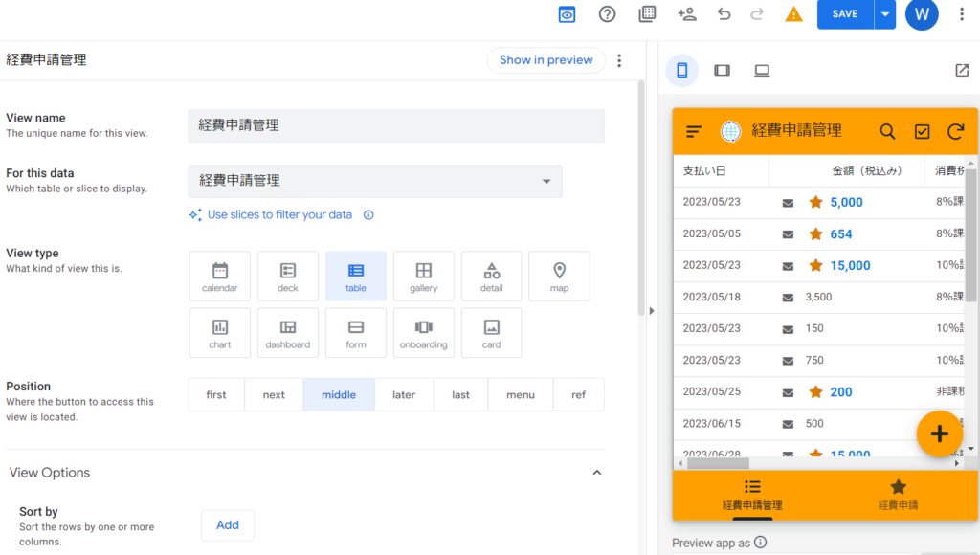Select the calendar view type
The image size is (980, 555).
tap(219, 276)
